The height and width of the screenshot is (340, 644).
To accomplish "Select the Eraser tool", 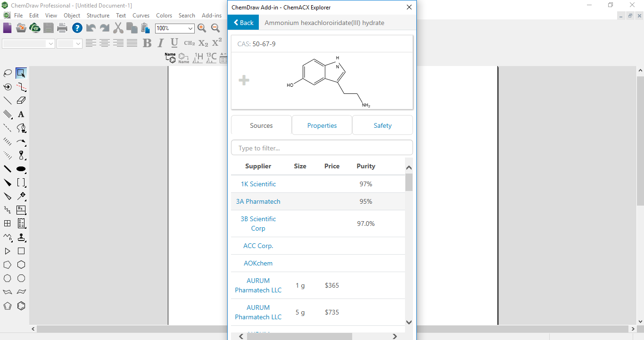I will [21, 100].
